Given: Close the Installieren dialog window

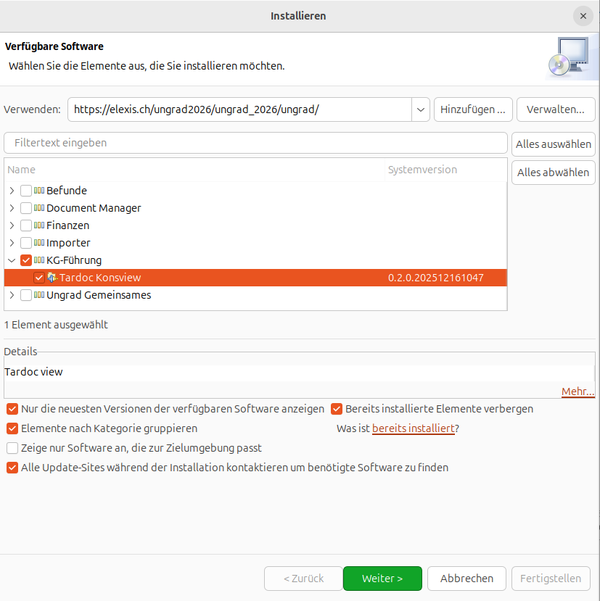Looking at the screenshot, I should (x=583, y=16).
